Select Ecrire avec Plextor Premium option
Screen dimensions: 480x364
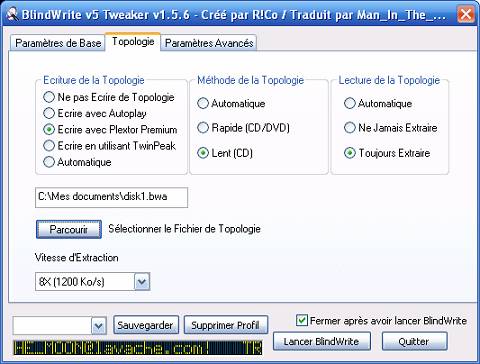click(x=110, y=129)
